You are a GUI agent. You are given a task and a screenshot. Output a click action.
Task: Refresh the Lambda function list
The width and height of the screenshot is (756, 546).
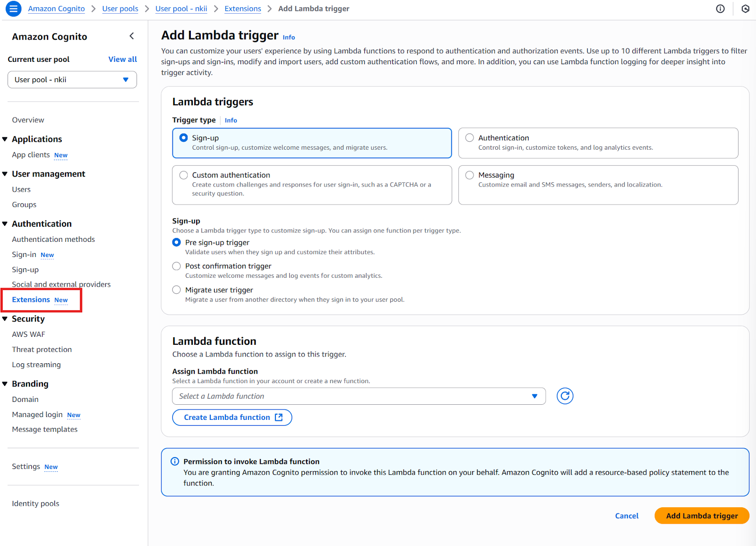pos(565,396)
